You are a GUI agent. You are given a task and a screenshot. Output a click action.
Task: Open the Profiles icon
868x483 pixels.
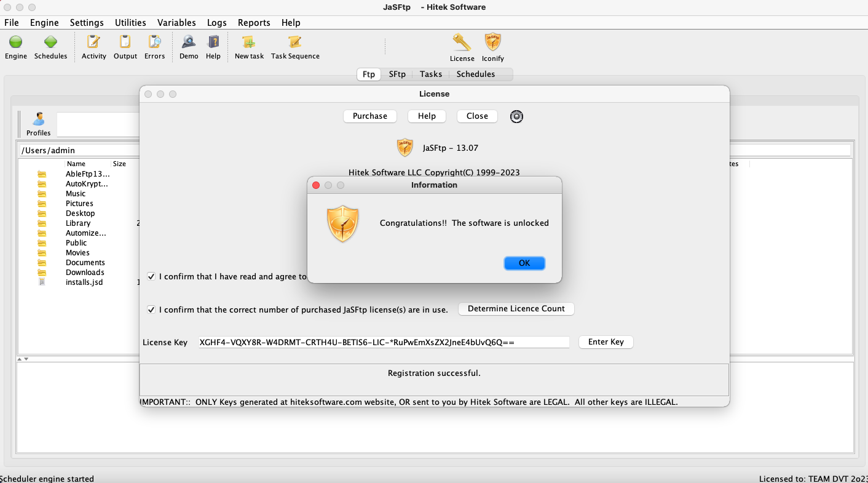pyautogui.click(x=39, y=119)
